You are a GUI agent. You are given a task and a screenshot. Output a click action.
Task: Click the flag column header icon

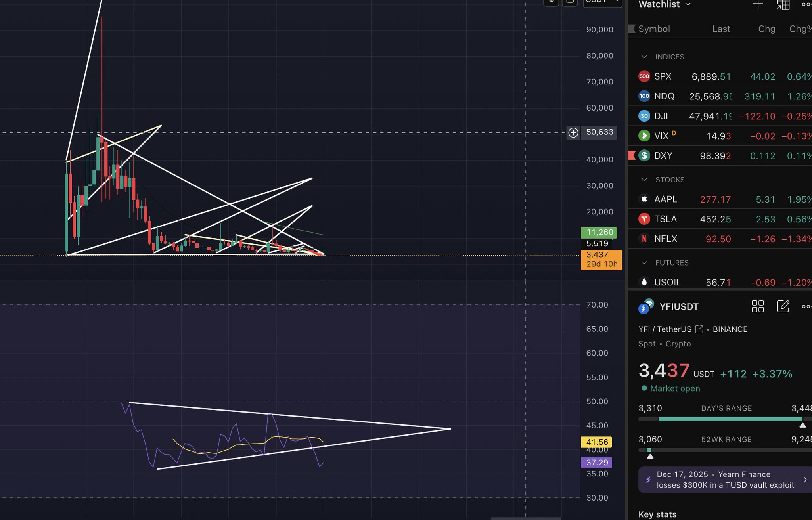coord(632,29)
